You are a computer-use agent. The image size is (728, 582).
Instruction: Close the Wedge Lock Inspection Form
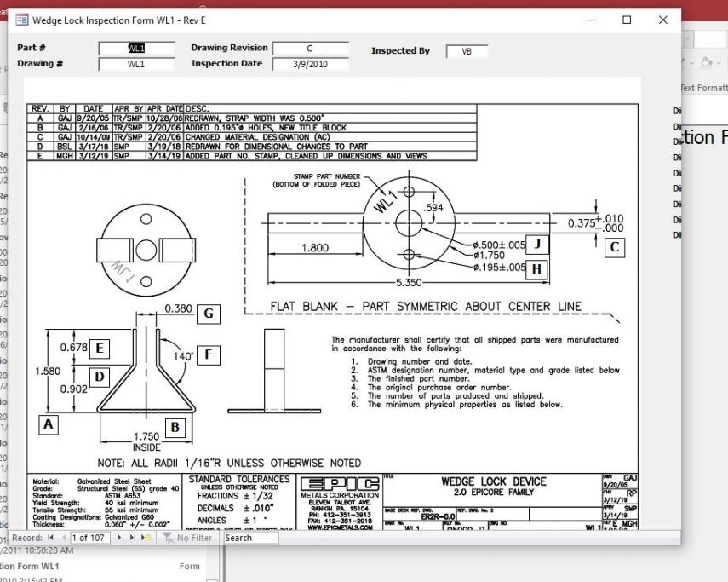664,20
